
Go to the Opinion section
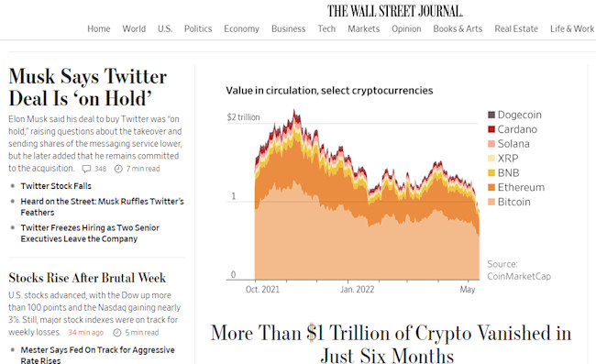pos(406,28)
